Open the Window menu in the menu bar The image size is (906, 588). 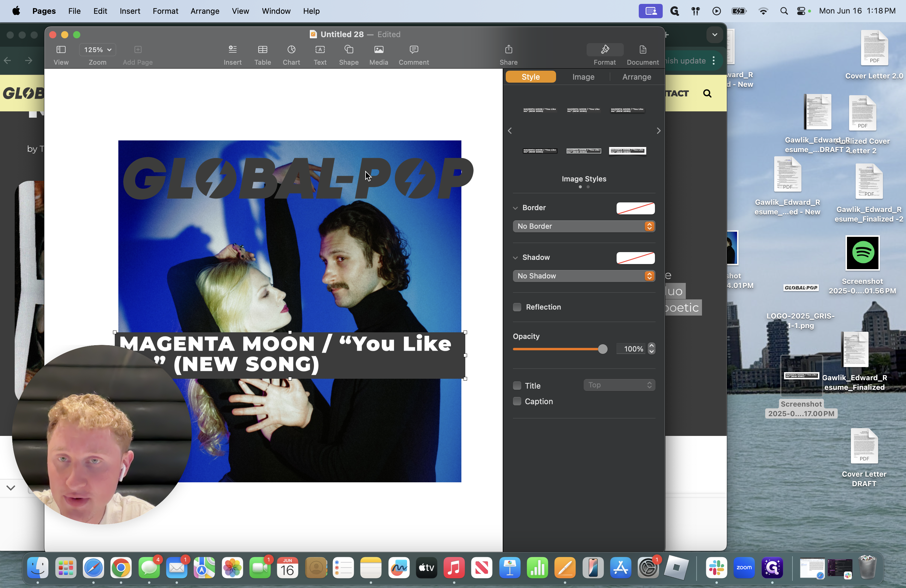276,11
